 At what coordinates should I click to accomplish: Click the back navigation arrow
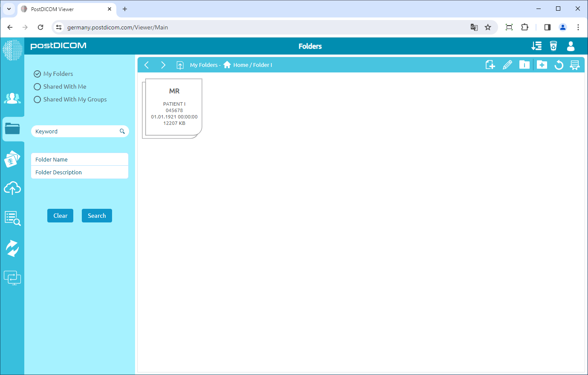(x=147, y=65)
